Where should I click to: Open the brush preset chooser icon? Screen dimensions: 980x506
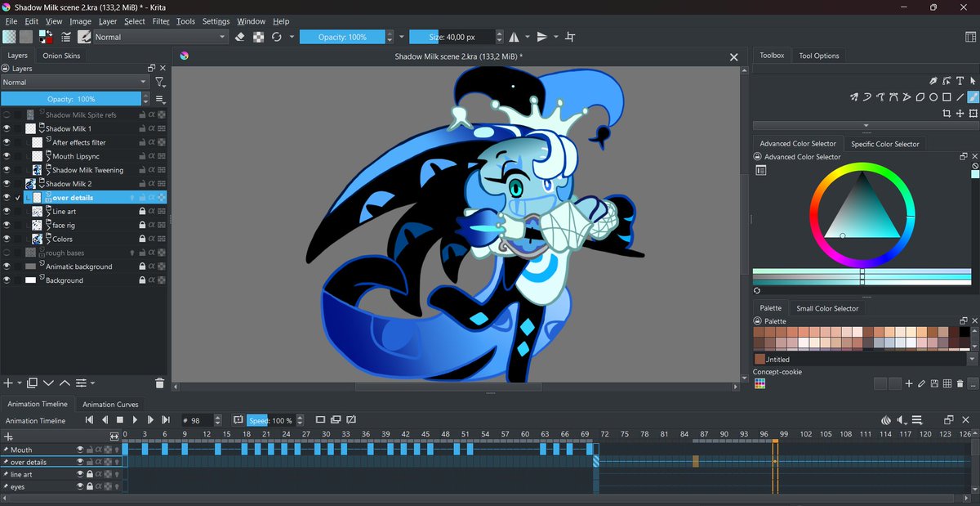84,37
